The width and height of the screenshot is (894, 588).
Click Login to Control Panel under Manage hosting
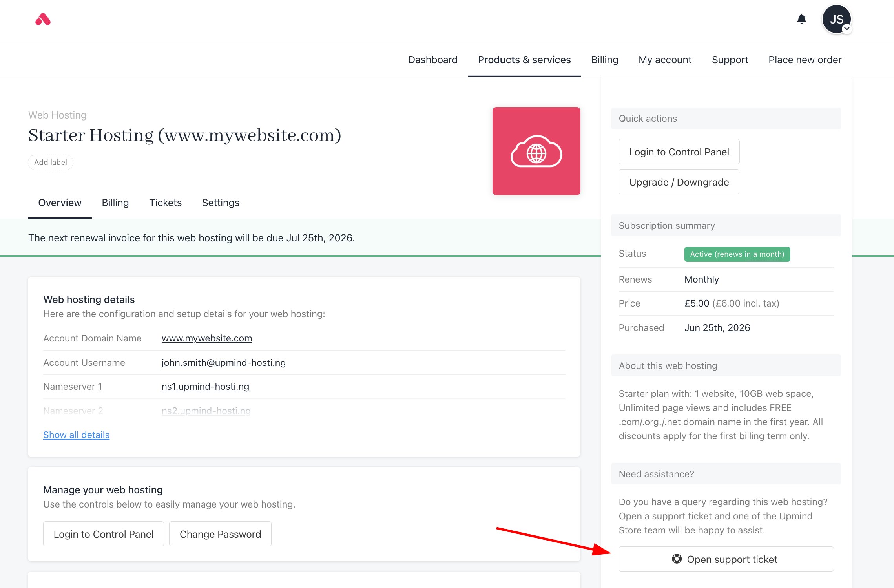click(104, 534)
